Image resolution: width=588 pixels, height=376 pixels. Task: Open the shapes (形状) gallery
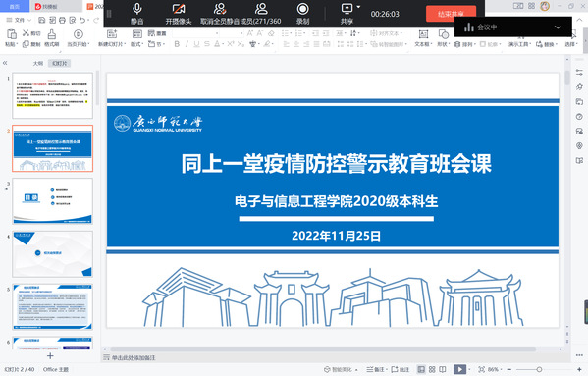444,38
